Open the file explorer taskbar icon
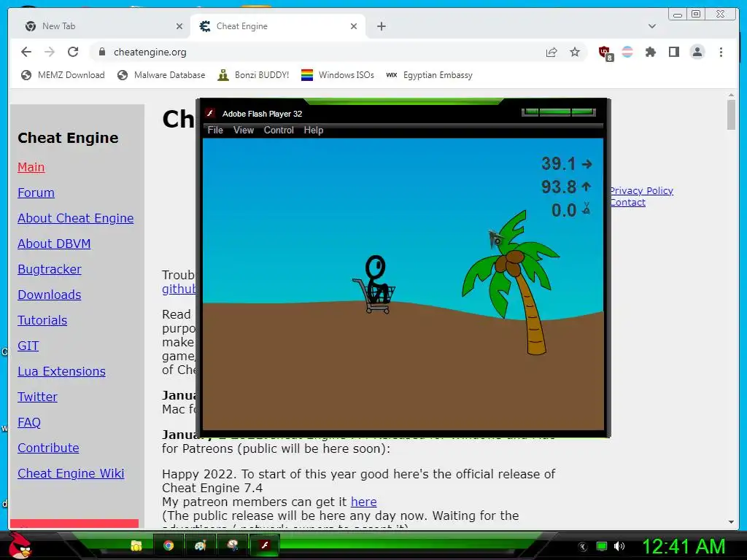 (136, 545)
